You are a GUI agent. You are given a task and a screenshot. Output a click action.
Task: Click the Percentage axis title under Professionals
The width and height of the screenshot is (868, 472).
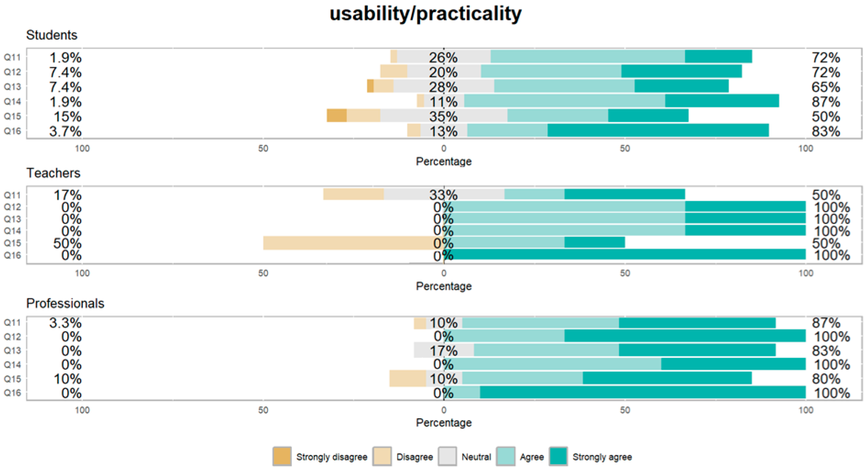(443, 423)
